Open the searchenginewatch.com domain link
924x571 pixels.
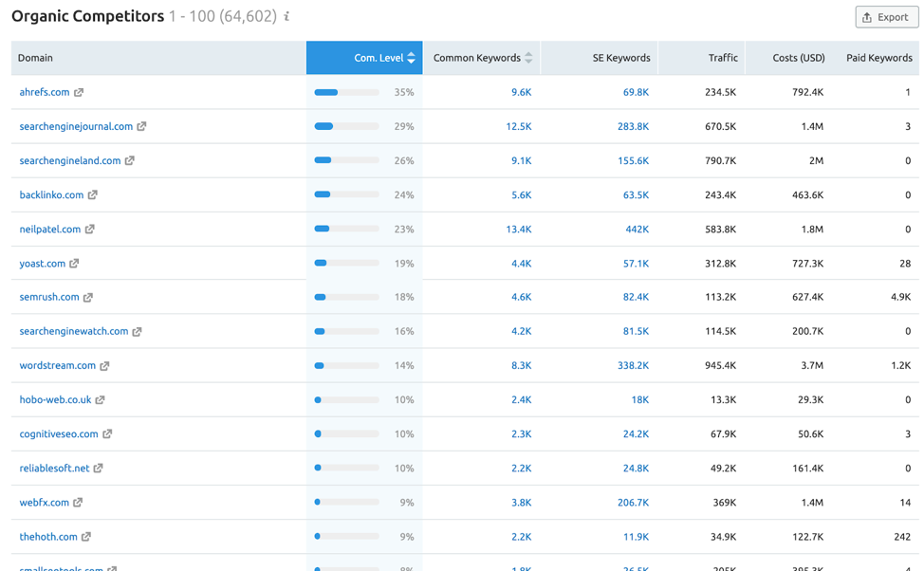click(x=74, y=331)
